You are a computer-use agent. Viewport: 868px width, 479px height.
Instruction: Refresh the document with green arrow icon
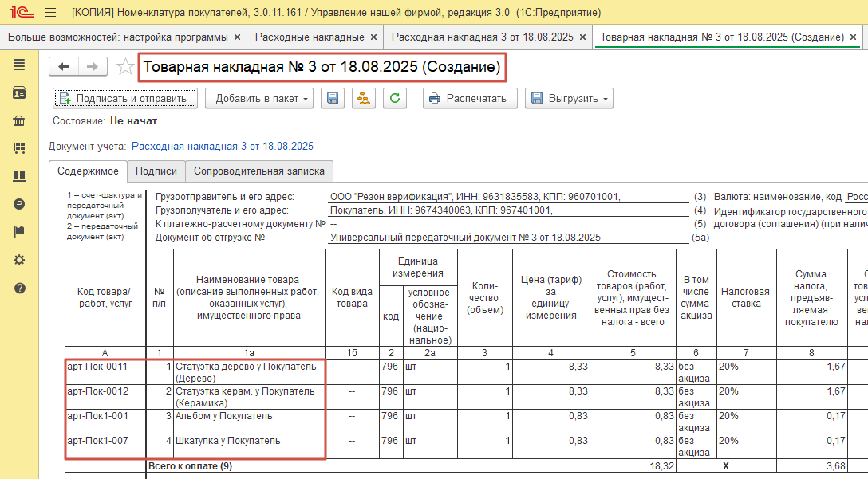pyautogui.click(x=395, y=99)
